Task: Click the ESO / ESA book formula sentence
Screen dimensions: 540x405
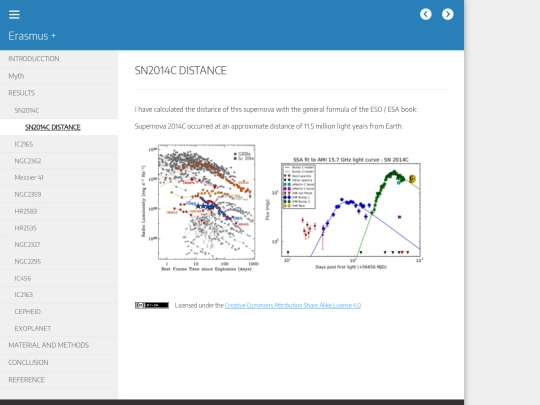Action: click(x=276, y=110)
